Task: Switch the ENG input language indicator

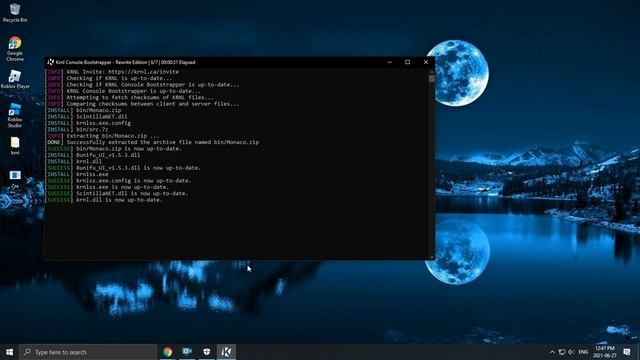Action: pyautogui.click(x=583, y=352)
